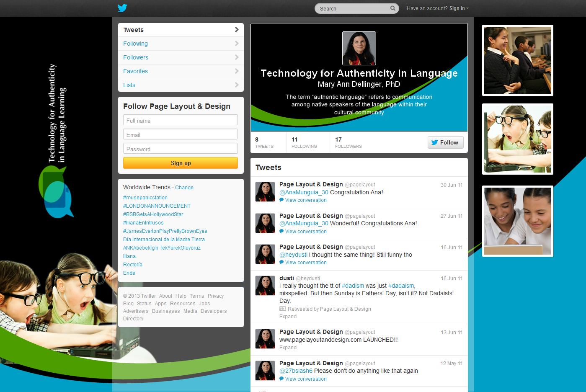Screen dimensions: 586x392
Task: Open the Followers list in sidebar
Action: 136,57
